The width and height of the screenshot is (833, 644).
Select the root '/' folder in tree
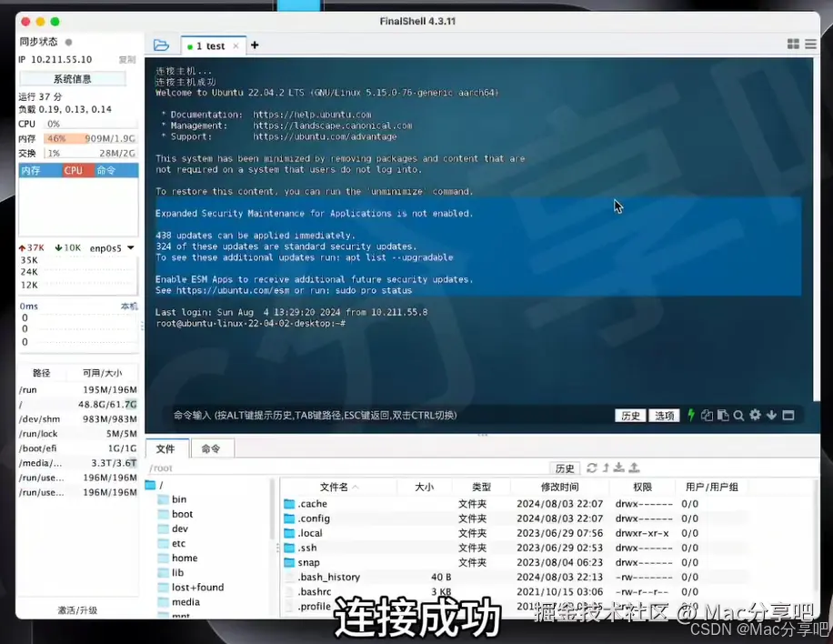(x=155, y=485)
